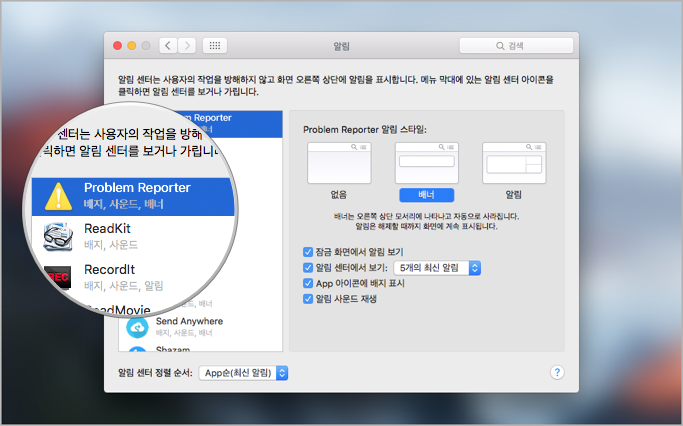Toggle 알림 센터에서 보기 checkbox
The image size is (683, 426).
308,267
